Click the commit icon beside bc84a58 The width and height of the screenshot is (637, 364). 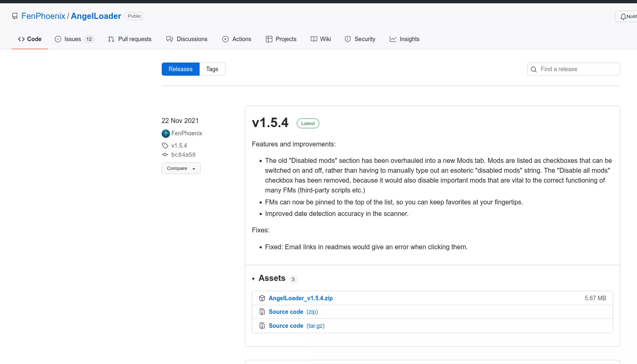pos(165,155)
